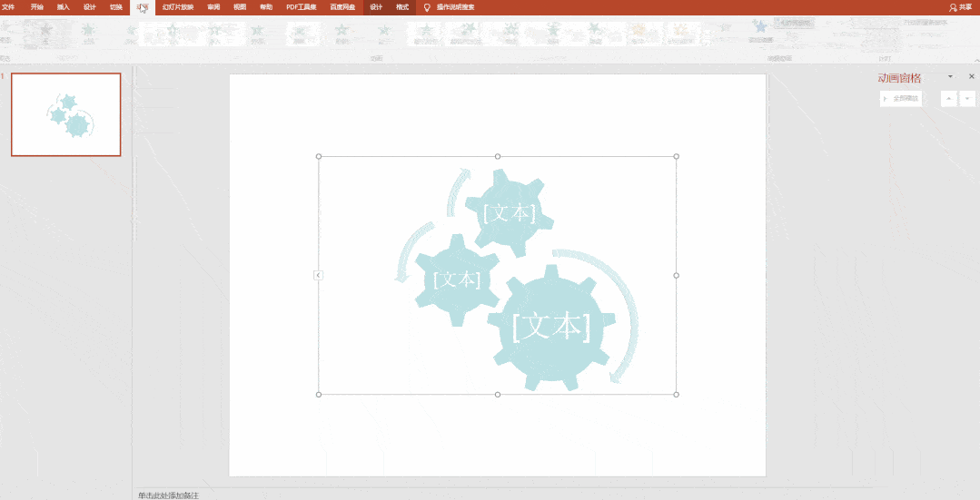
Task: Click [文本] in the smallest top gear
Action: tap(510, 213)
